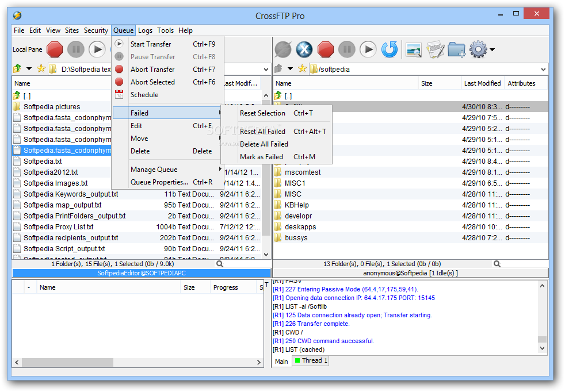Choose Abort Selected menu entry
565x392 pixels.
(166, 82)
